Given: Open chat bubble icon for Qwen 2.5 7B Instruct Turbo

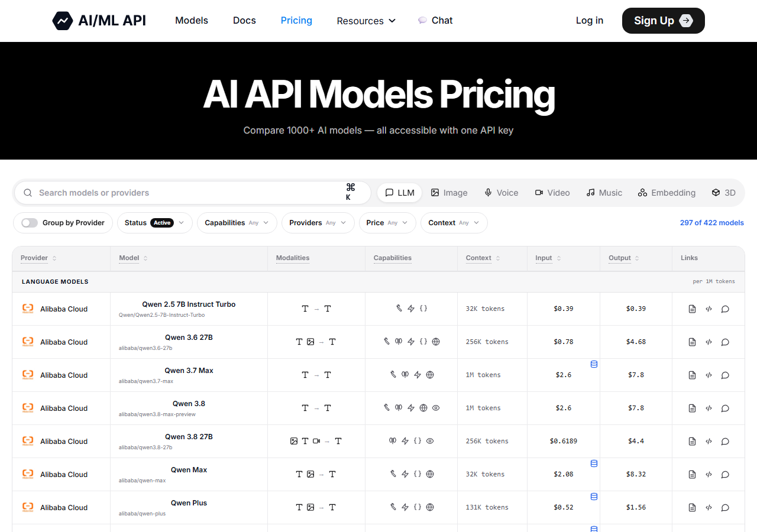Looking at the screenshot, I should click(x=725, y=309).
